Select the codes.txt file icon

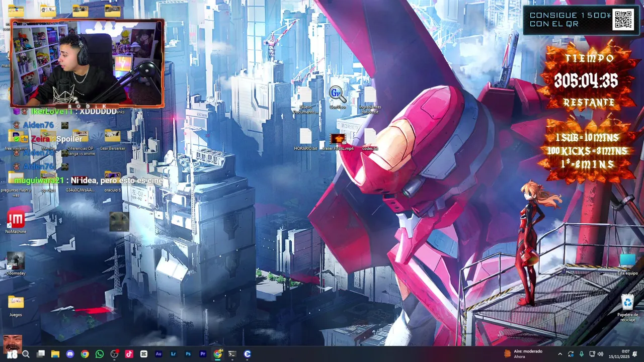click(x=370, y=139)
